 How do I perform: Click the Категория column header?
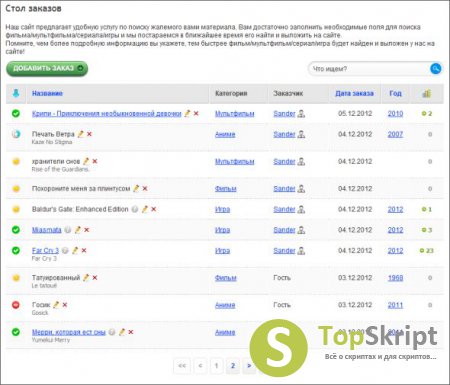[x=231, y=93]
